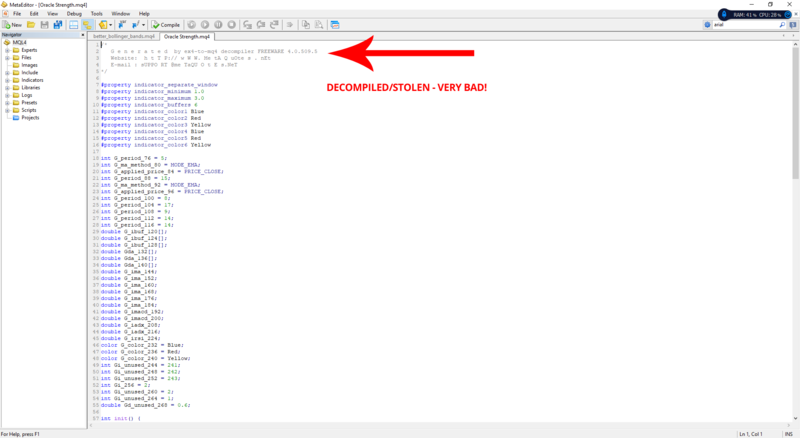Expand the Experts folder
The width and height of the screenshot is (800, 438).
click(7, 50)
